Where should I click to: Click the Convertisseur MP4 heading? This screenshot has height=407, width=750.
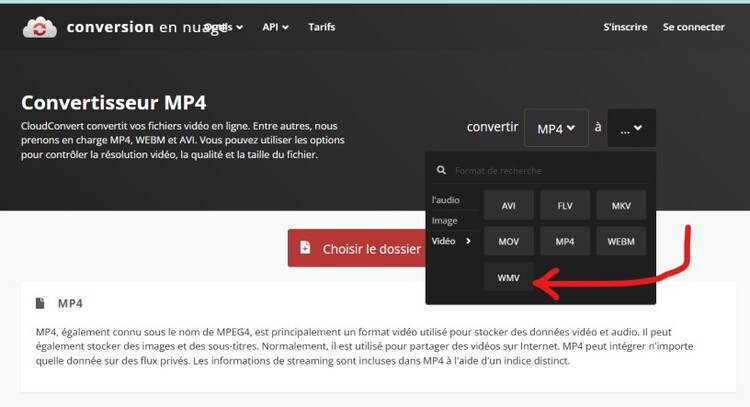[114, 102]
